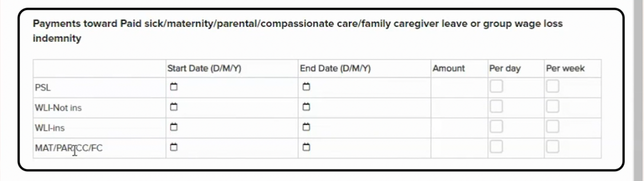Viewport: 644px width, 181px height.
Task: Select Per week for MAT/PAR/CC/FC row
Action: pyautogui.click(x=553, y=147)
